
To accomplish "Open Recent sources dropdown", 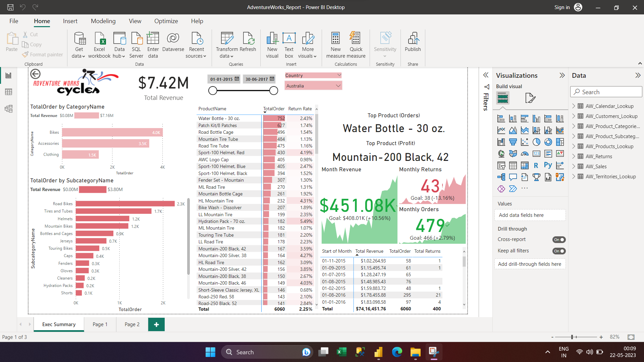I will pos(196,45).
